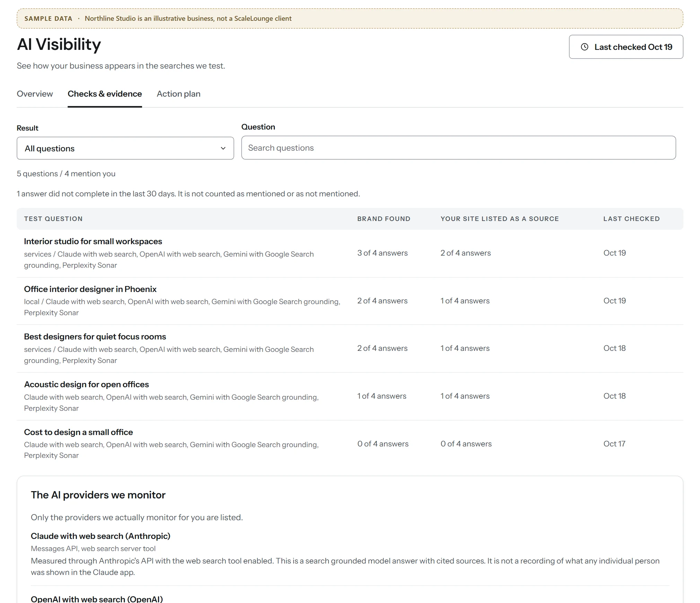Click the LAST CHECKED column header
Image resolution: width=700 pixels, height=603 pixels.
[x=631, y=219]
